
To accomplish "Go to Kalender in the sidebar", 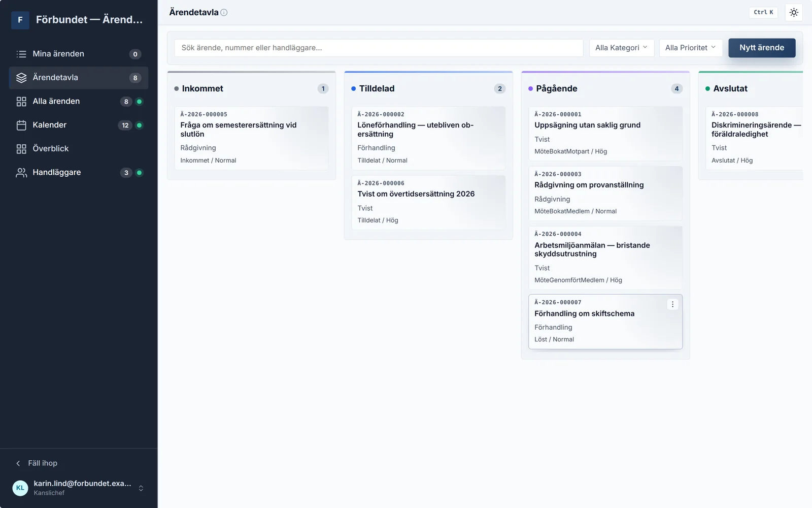I will point(79,125).
